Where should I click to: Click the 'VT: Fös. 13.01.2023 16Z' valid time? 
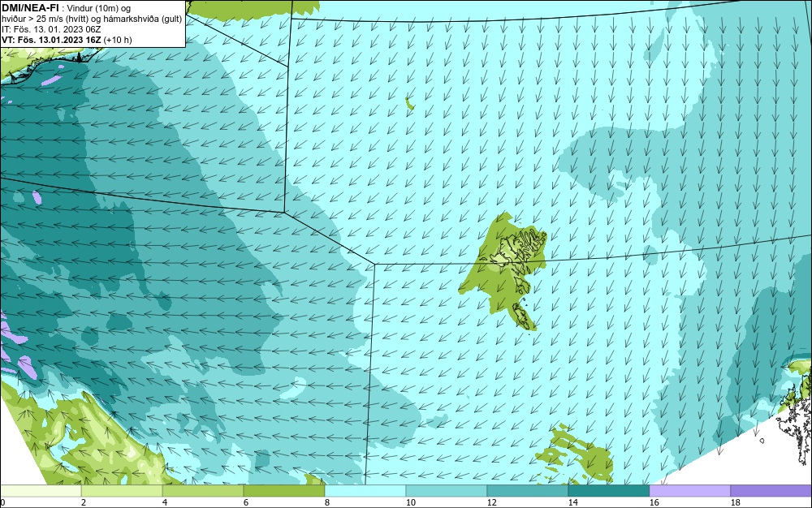52,40
